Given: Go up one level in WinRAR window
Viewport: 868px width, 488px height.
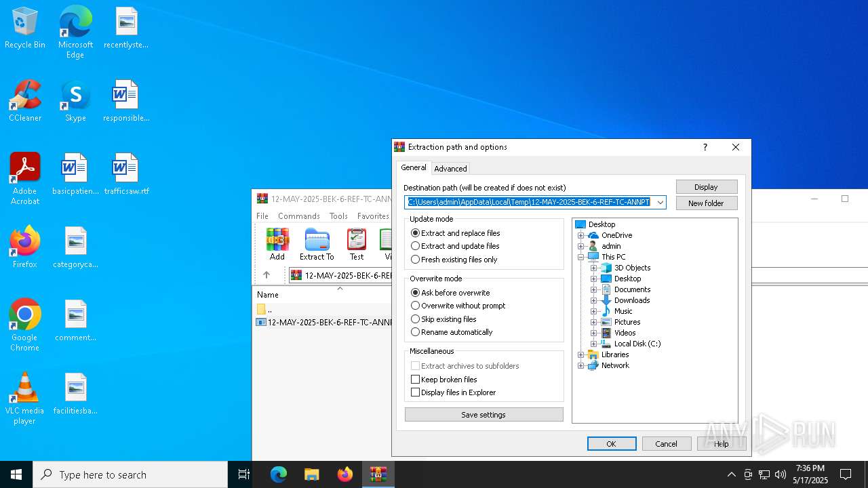Looking at the screenshot, I should point(267,275).
